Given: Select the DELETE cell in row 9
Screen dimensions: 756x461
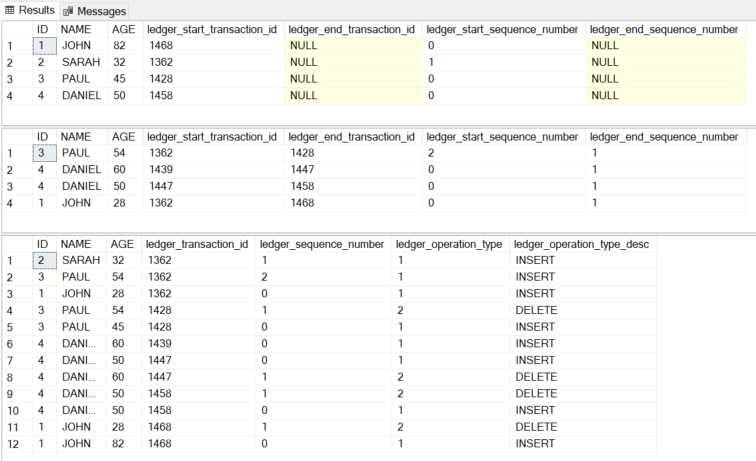Looking at the screenshot, I should 583,394.
